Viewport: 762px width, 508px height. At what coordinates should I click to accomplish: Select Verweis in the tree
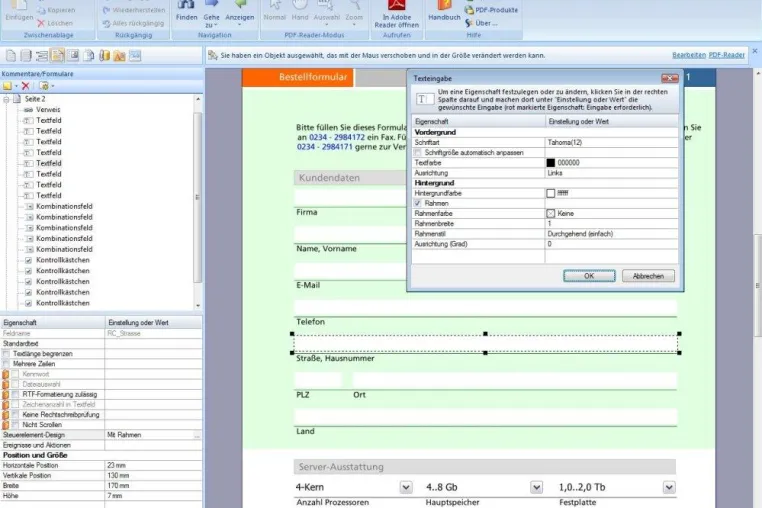tap(48, 110)
